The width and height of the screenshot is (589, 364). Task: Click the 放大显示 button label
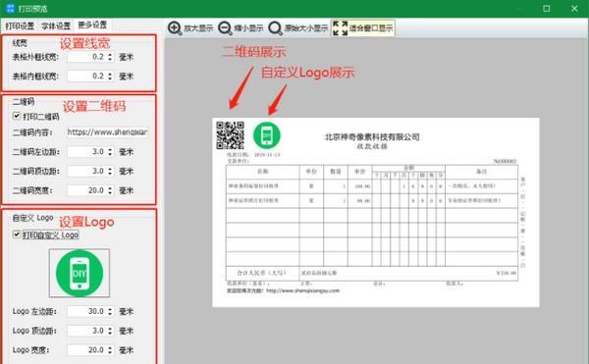[198, 28]
